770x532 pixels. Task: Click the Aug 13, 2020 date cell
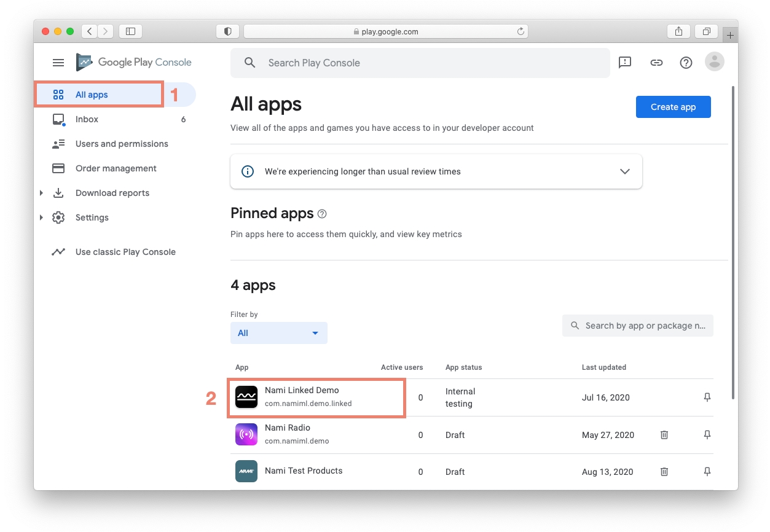[608, 472]
